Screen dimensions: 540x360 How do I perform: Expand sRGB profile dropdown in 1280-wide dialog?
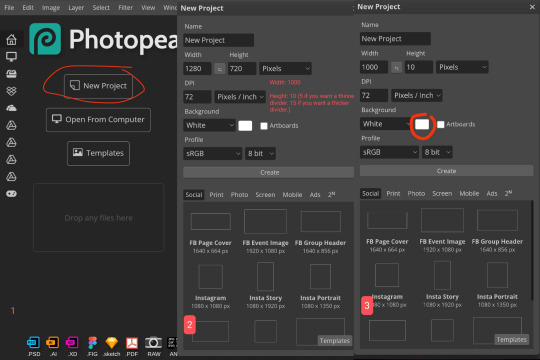(x=212, y=154)
